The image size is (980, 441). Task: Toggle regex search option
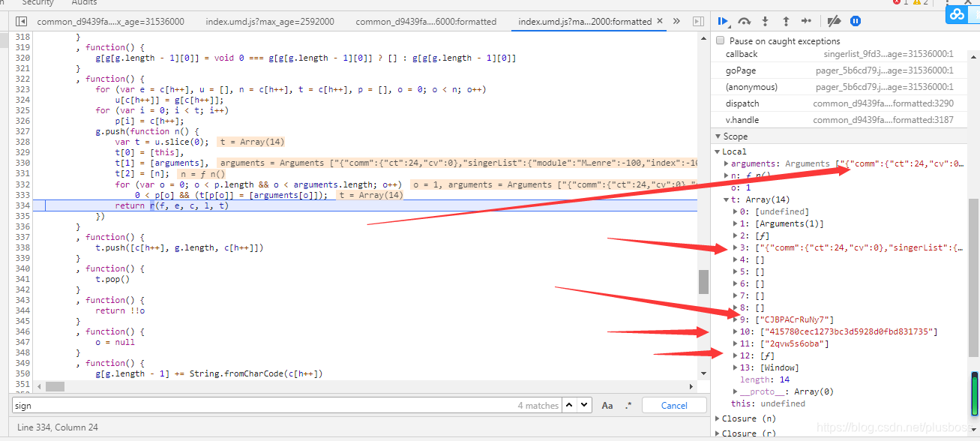tap(628, 405)
